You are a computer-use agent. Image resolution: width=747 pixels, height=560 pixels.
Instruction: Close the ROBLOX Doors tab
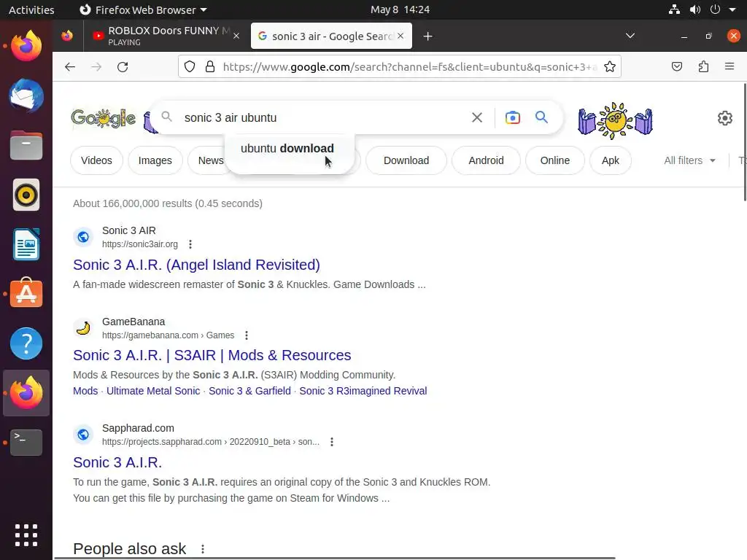coord(236,36)
